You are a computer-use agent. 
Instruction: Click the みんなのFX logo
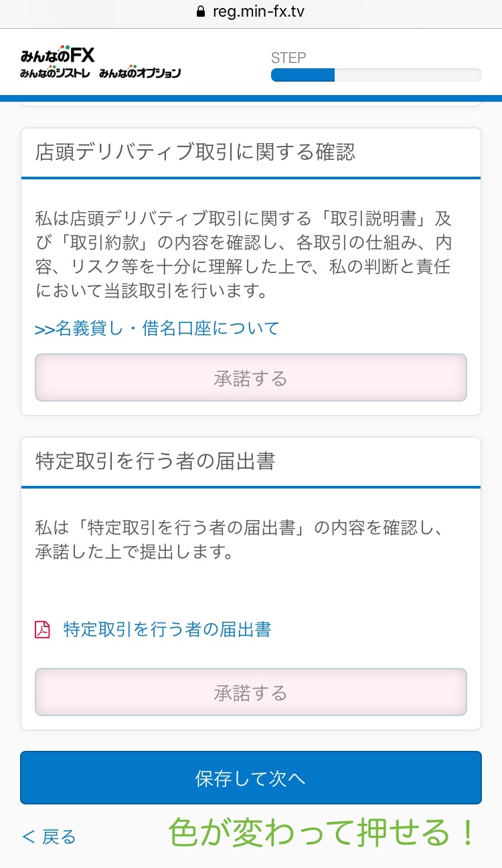tap(58, 55)
